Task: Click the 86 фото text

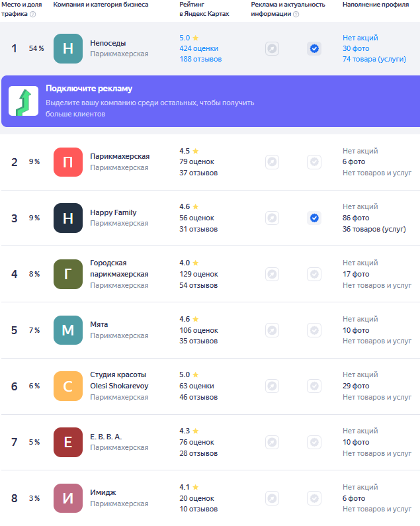Action: 356,218
